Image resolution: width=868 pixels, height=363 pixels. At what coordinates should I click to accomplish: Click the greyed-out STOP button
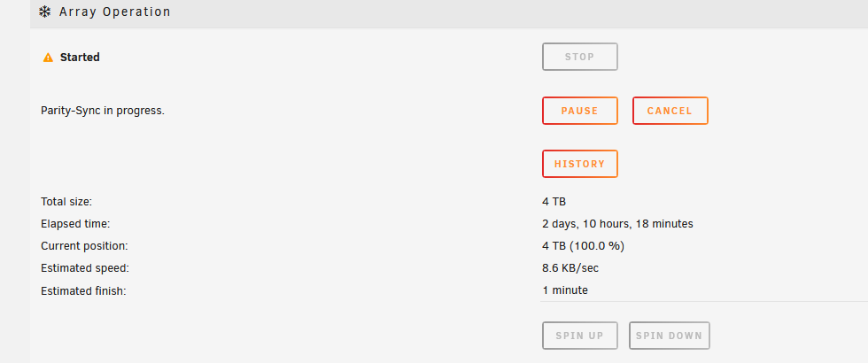(579, 57)
